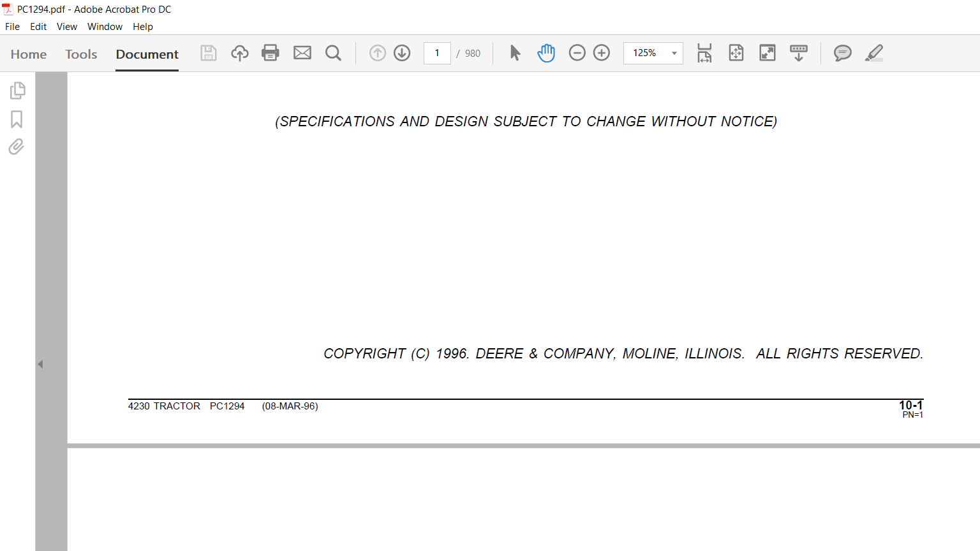Zoom in with plus button
This screenshot has width=980, height=551.
point(602,53)
